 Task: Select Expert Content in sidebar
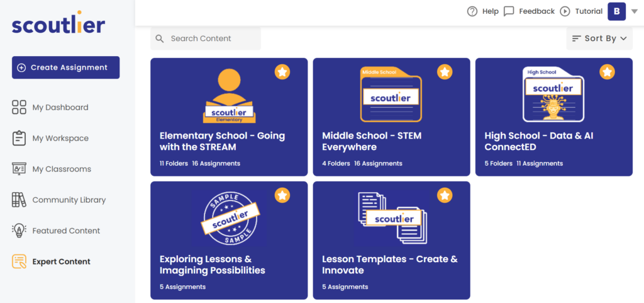tap(52, 261)
